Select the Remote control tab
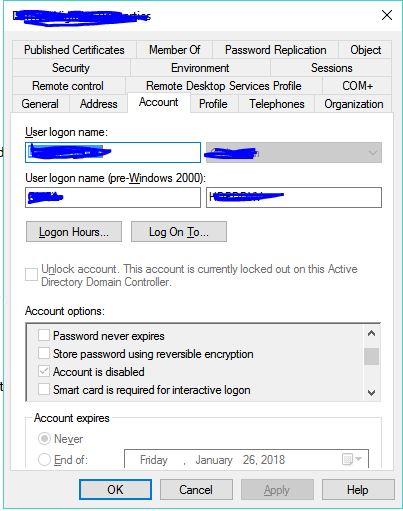The height and width of the screenshot is (511, 403). 68,86
